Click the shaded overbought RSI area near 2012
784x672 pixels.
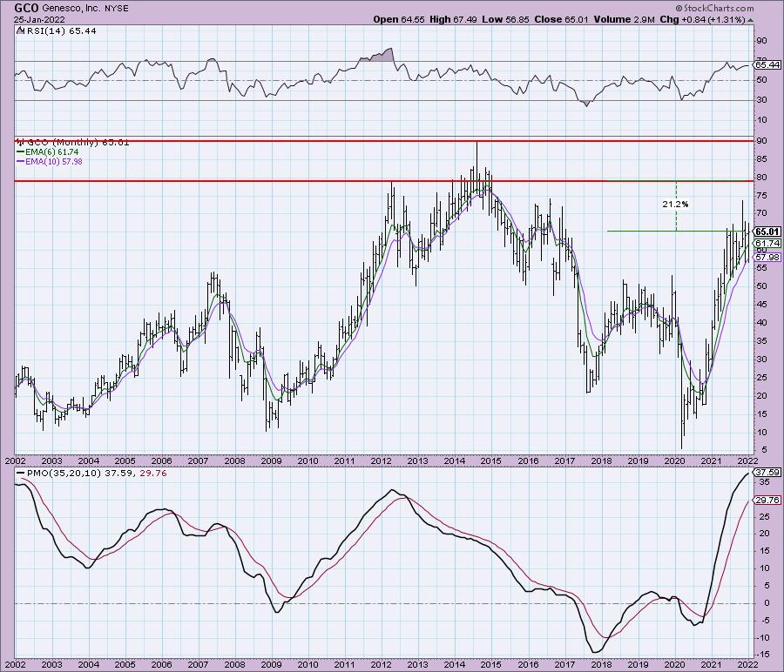pos(381,57)
